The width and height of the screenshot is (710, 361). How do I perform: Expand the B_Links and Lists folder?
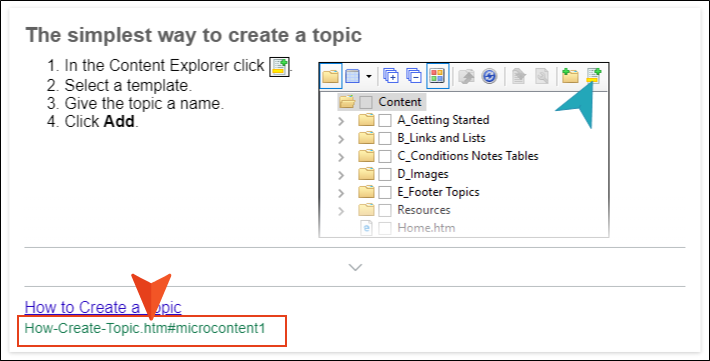click(x=341, y=139)
